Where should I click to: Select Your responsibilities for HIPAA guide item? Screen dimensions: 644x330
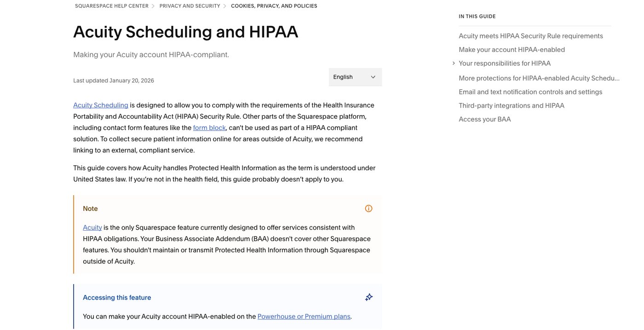click(x=505, y=64)
